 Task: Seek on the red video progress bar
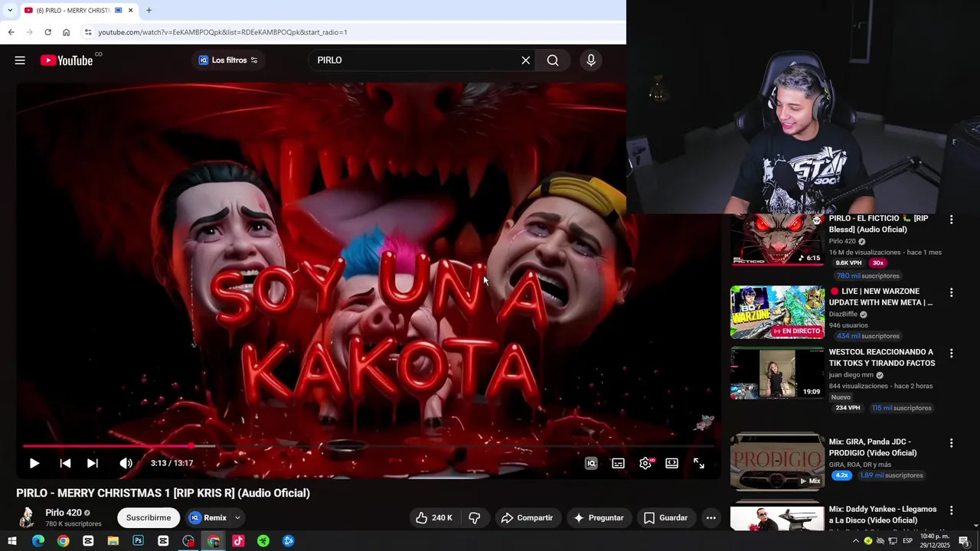point(367,446)
